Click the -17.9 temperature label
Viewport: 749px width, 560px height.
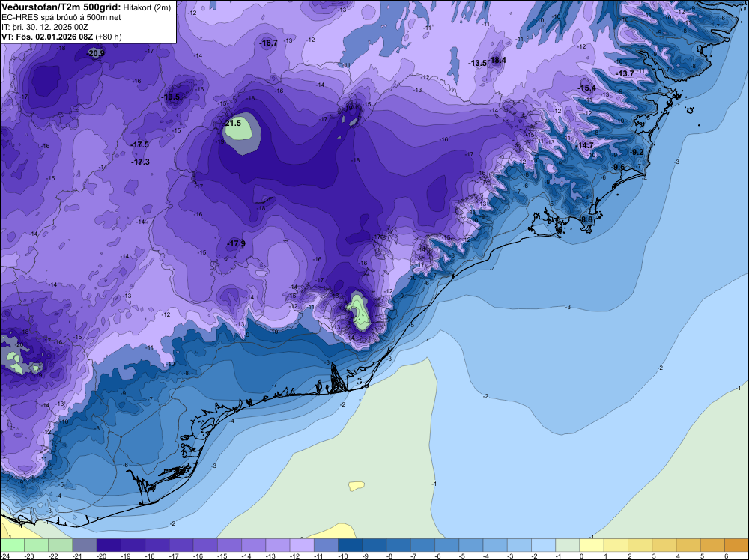pos(237,243)
